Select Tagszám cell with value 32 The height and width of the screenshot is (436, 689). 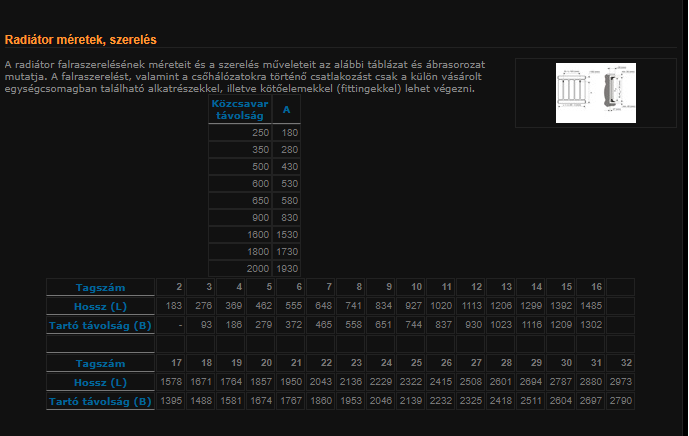tap(626, 364)
